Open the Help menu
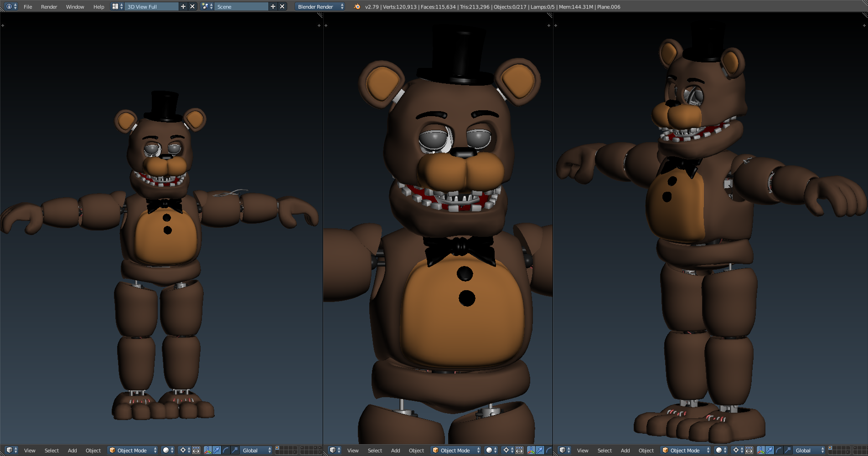 click(x=99, y=7)
